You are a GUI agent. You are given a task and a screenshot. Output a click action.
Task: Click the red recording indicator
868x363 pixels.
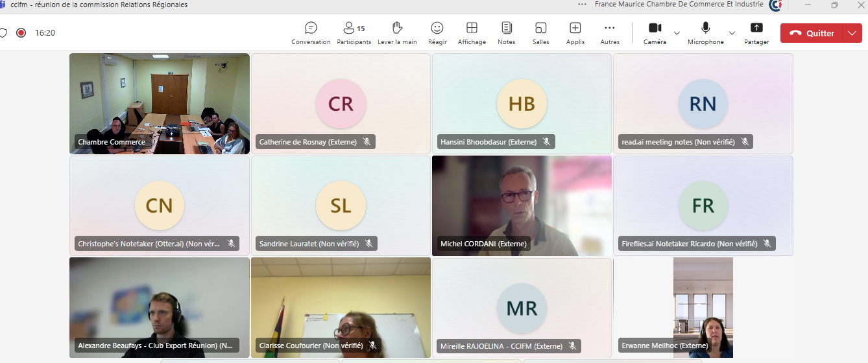pyautogui.click(x=21, y=32)
